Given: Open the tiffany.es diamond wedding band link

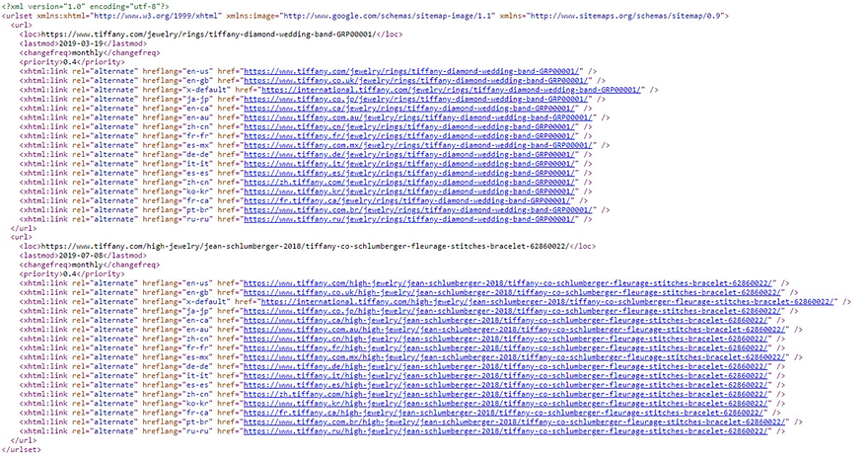Looking at the screenshot, I should 409,173.
